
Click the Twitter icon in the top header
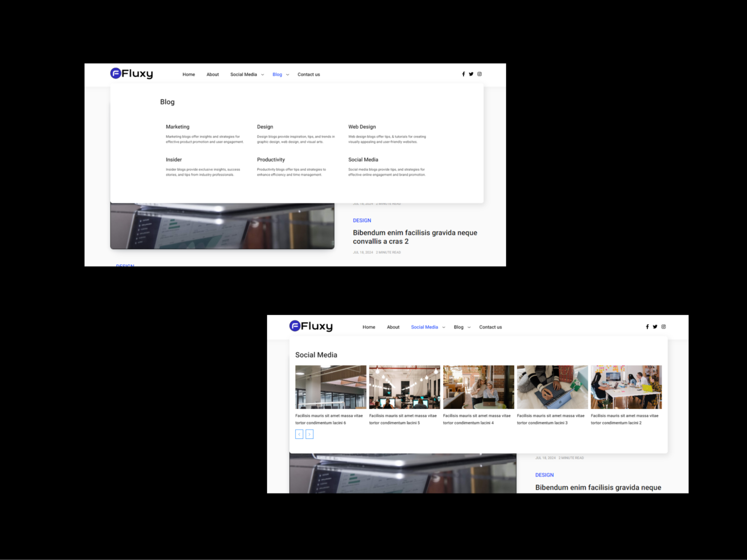471,74
